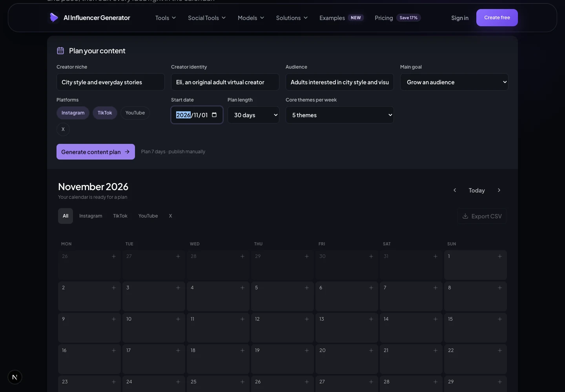The image size is (565, 392).
Task: Click the AI Influencer Generator logo icon
Action: tap(54, 18)
